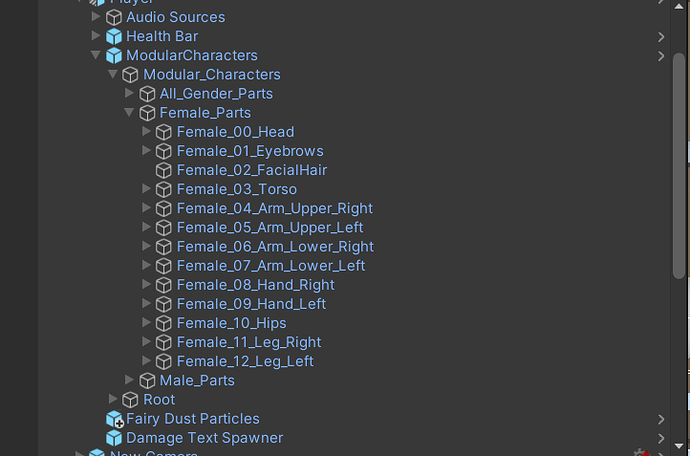Collapse the Female_Parts foldout arrow
690x456 pixels.
pos(129,113)
